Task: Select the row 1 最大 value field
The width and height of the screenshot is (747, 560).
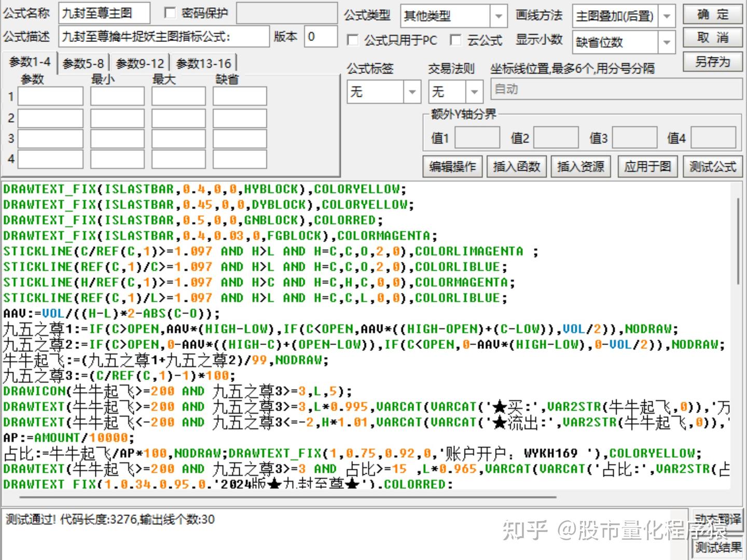Action: pyautogui.click(x=178, y=96)
